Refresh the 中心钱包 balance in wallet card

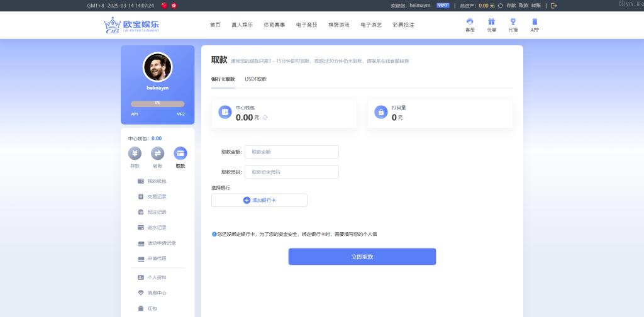265,118
